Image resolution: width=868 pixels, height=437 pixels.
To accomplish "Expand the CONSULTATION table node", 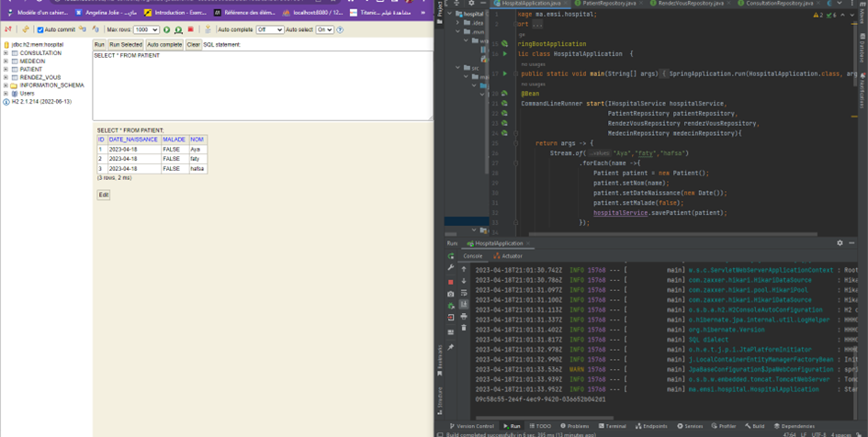I will point(6,53).
